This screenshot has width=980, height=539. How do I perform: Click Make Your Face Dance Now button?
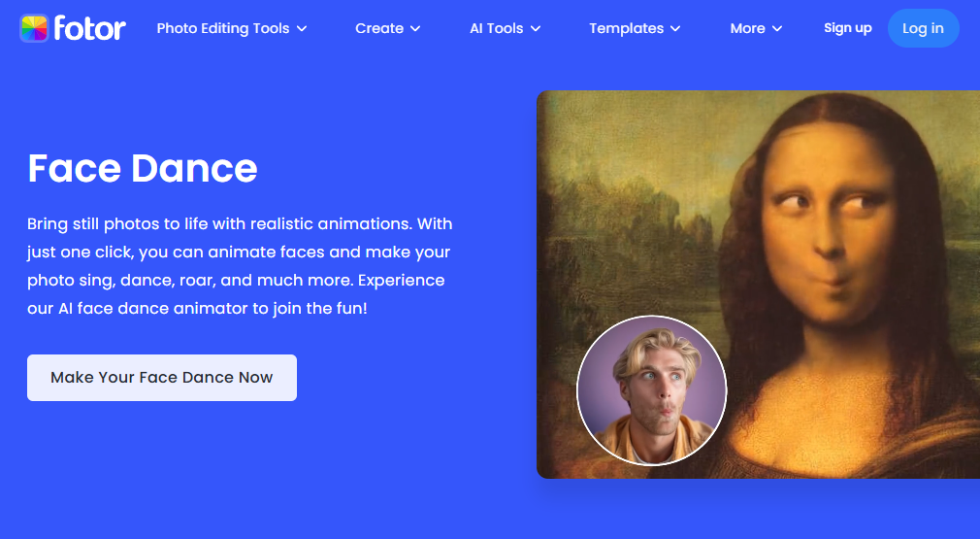pyautogui.click(x=162, y=378)
